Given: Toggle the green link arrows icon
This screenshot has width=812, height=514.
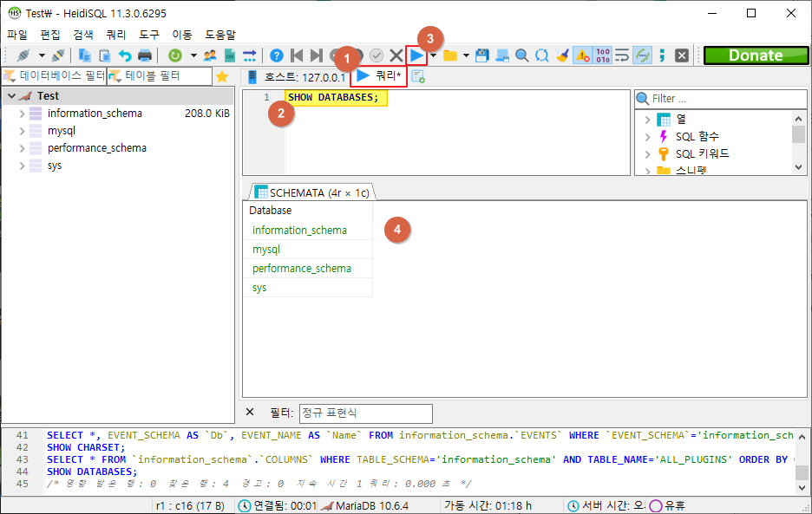Looking at the screenshot, I should 643,55.
